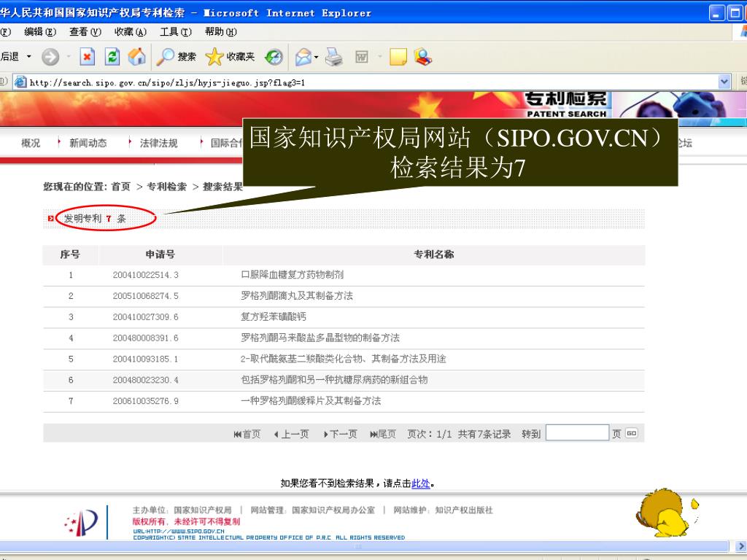Expand the Forward button history dropdown
The width and height of the screenshot is (747, 560).
coord(68,57)
